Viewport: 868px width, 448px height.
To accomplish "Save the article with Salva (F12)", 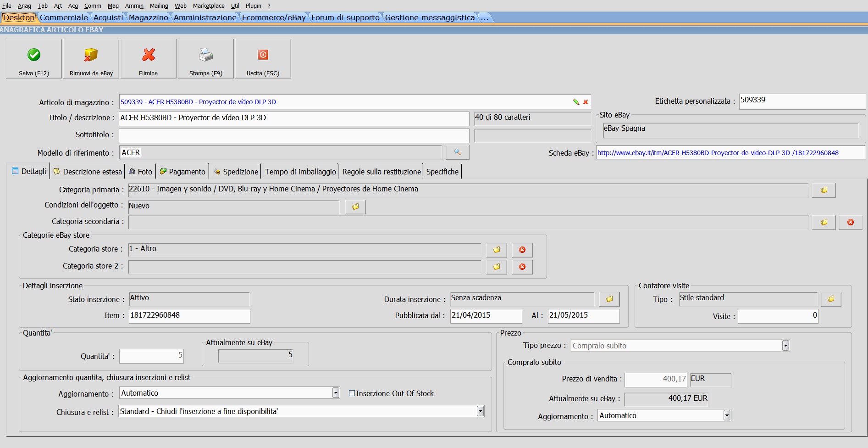I will [x=34, y=59].
